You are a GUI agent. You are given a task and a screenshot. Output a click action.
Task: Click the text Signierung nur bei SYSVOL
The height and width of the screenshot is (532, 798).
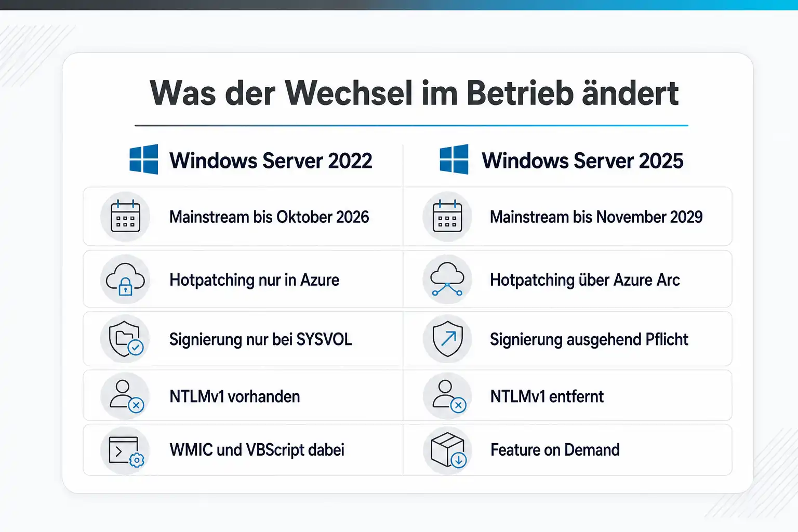(261, 339)
